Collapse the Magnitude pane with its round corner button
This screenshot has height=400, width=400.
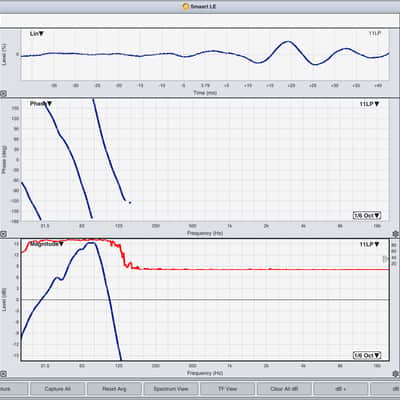[x=3, y=374]
